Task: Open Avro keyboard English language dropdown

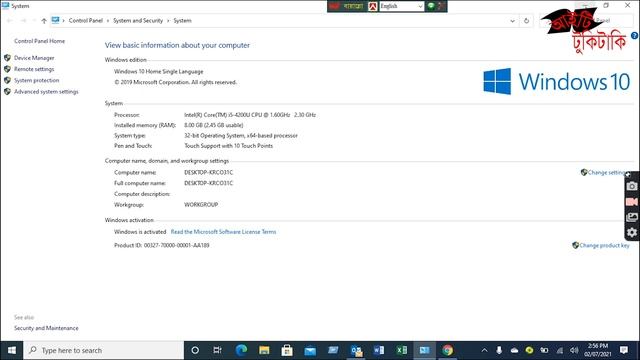Action: point(402,6)
